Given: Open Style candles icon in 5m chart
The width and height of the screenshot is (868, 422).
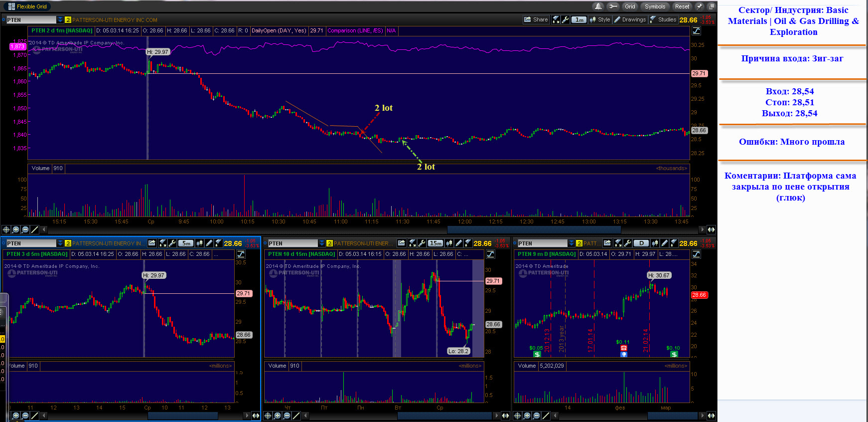Looking at the screenshot, I should [x=200, y=243].
